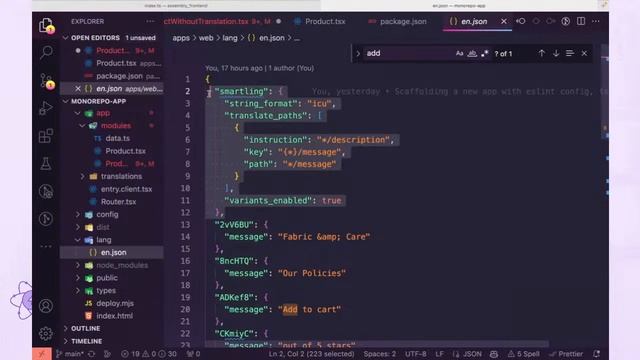Click the 'lang' breadcrumb segment
The image size is (640, 360).
coord(230,38)
